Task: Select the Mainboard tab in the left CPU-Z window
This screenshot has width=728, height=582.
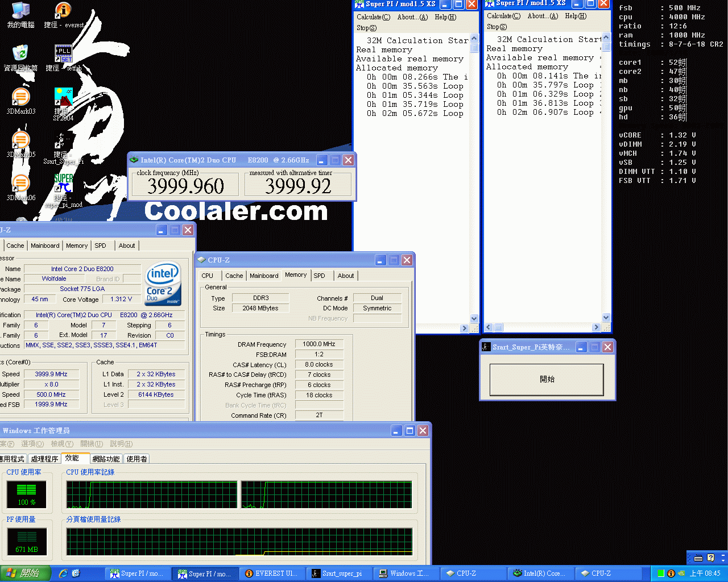Action: click(45, 246)
